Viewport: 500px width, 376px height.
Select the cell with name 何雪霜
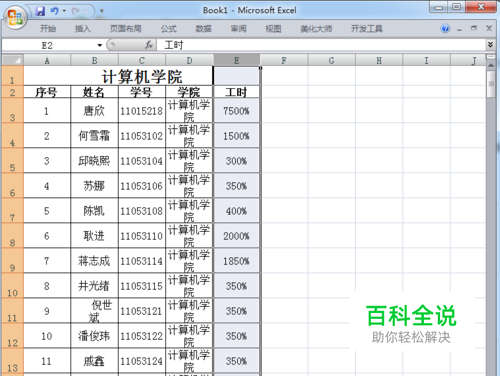94,136
